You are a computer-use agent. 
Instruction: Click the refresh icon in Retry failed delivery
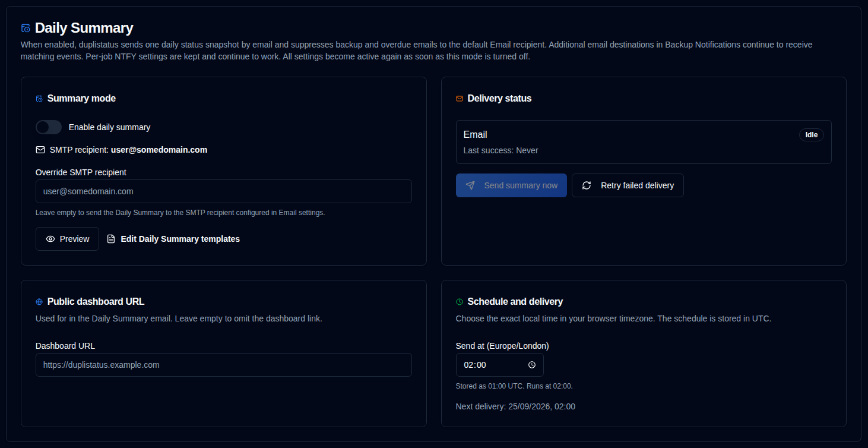(x=587, y=185)
